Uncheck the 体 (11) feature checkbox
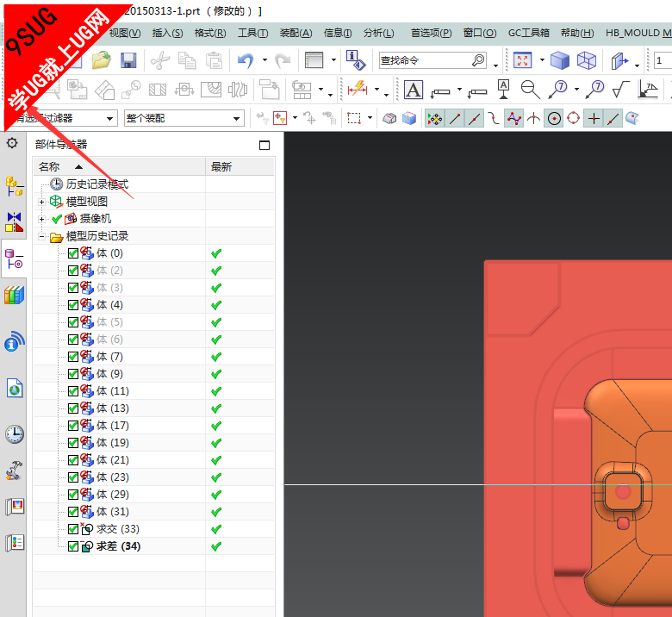Viewport: 672px width, 617px height. [x=73, y=391]
